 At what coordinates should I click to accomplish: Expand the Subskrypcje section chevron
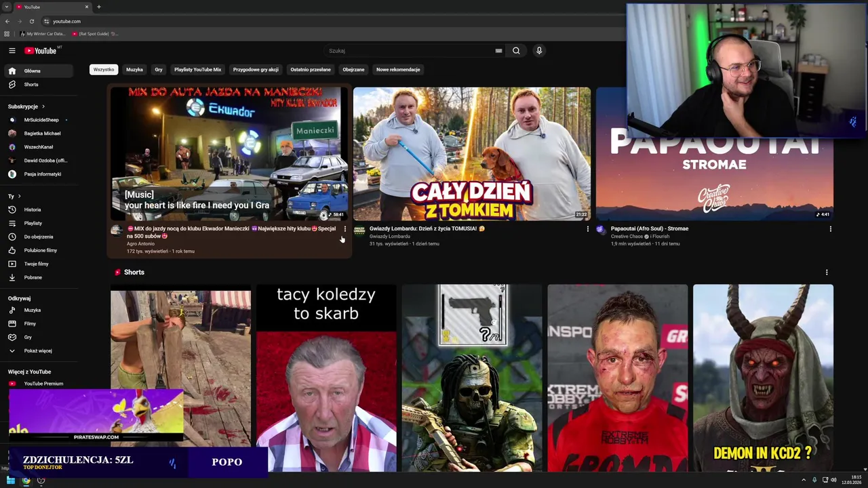click(43, 106)
